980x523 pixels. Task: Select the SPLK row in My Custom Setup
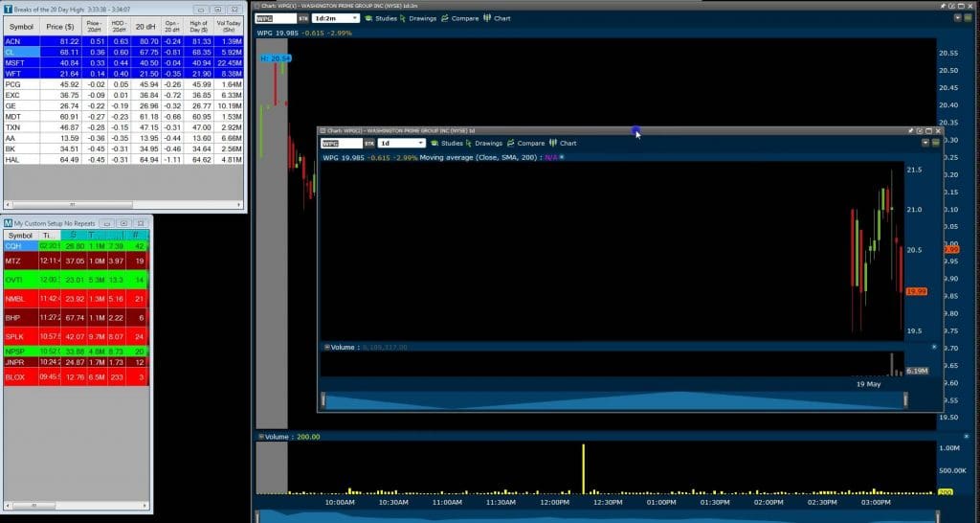tap(77, 336)
